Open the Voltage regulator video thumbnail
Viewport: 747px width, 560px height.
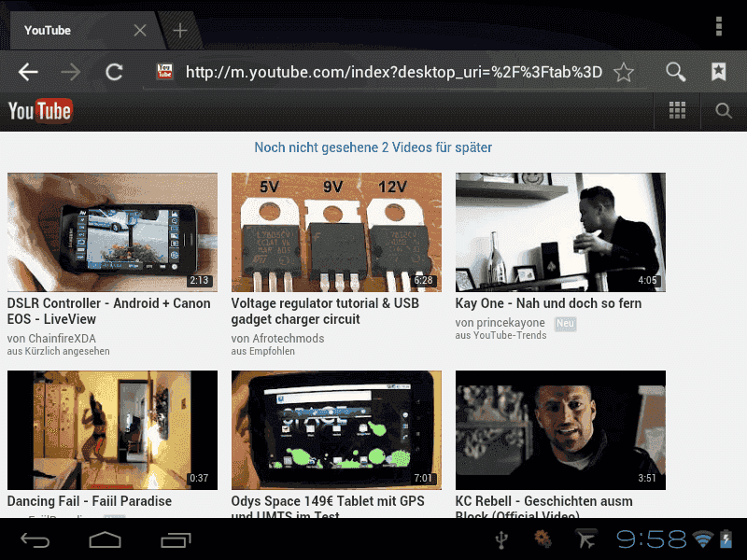tap(336, 231)
